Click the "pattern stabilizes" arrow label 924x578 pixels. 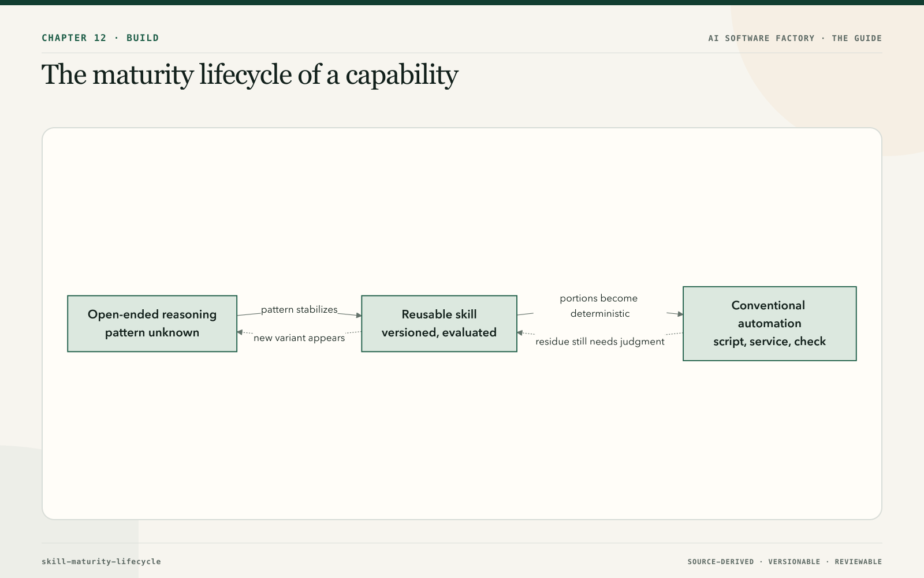[299, 310]
